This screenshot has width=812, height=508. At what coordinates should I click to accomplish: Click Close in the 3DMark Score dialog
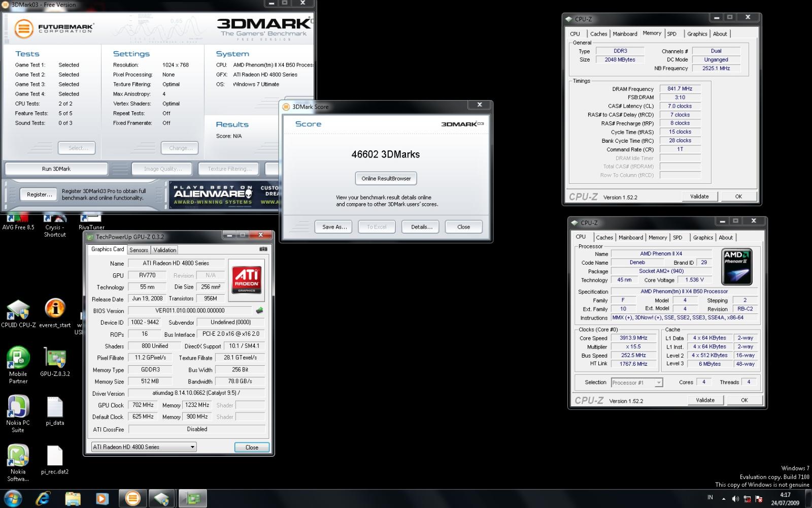pyautogui.click(x=463, y=227)
